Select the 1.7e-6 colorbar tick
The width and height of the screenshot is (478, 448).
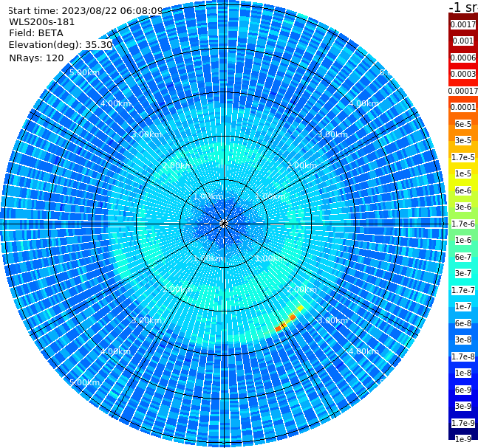coord(462,224)
